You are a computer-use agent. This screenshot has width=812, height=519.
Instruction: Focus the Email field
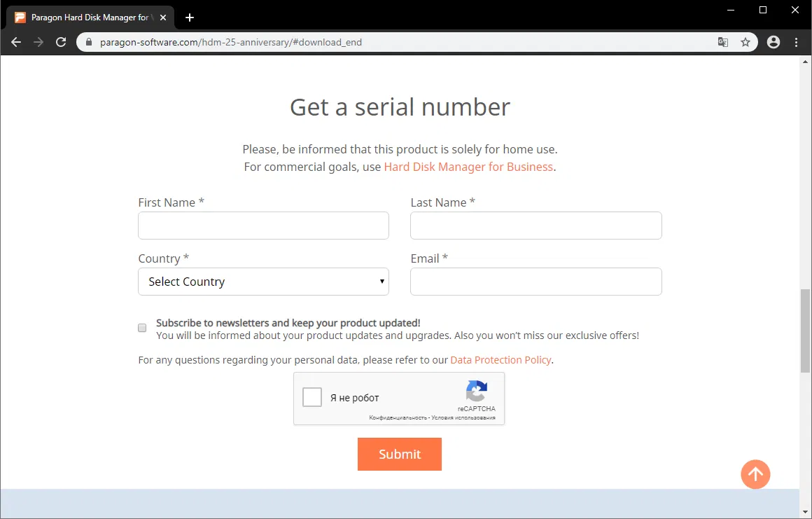(536, 282)
